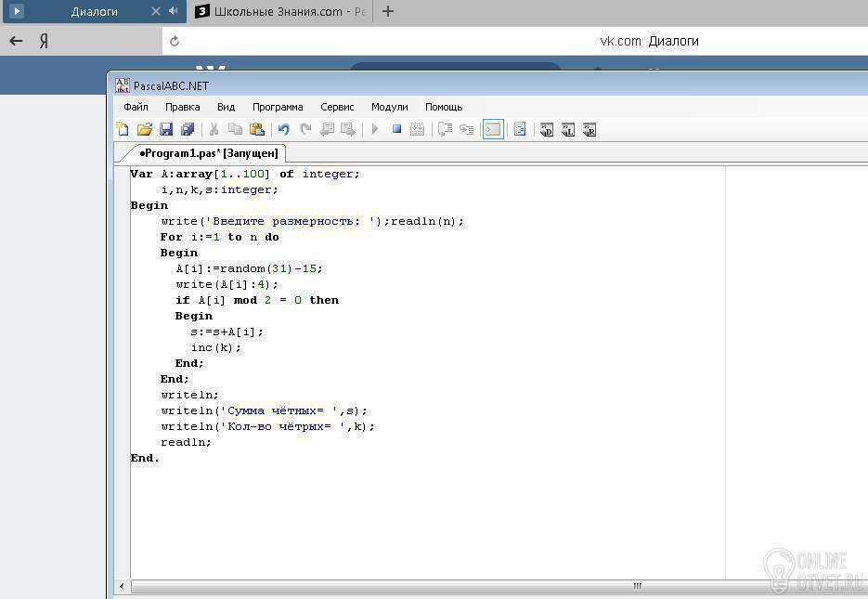
Task: Undo with the blue curved arrow
Action: pos(283,129)
